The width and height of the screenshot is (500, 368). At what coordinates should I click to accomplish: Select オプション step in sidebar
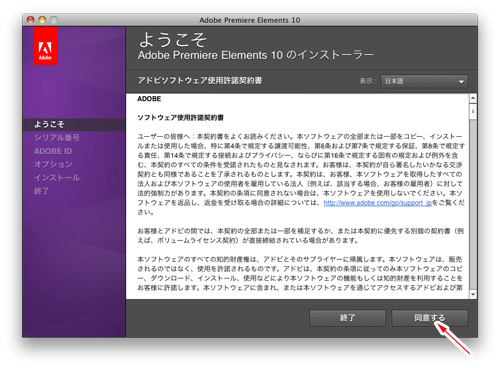(x=53, y=164)
